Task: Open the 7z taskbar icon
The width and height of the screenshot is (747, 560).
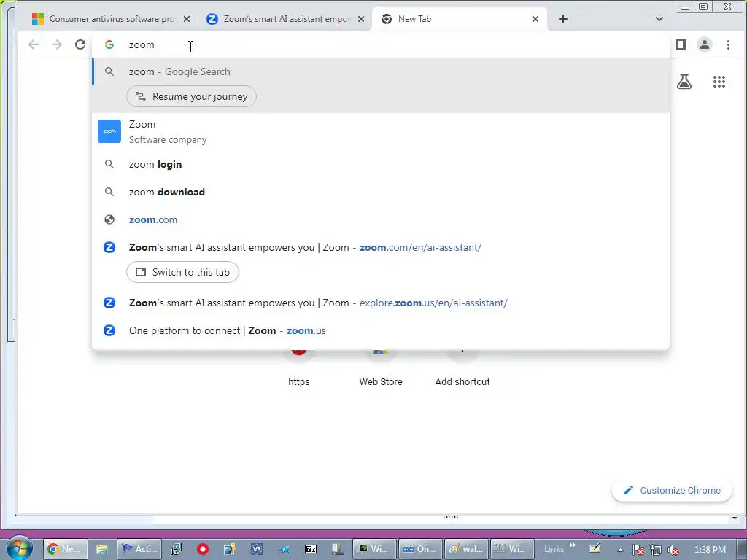Action: (x=311, y=549)
